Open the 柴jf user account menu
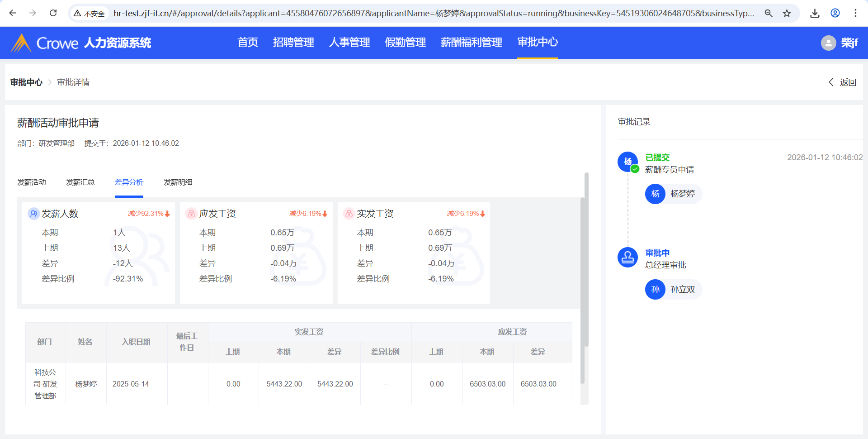 tap(849, 43)
